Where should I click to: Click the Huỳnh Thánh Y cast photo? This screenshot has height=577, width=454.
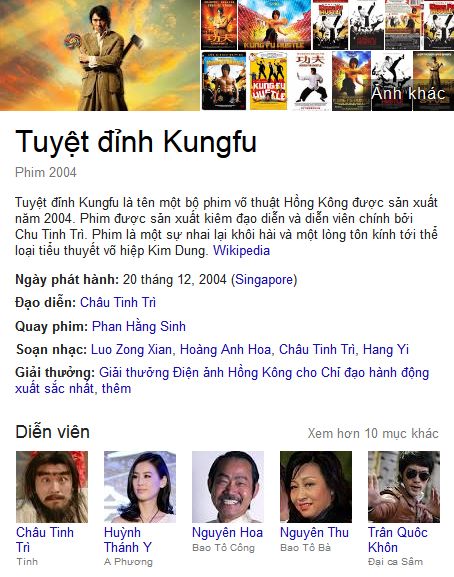[x=140, y=487]
